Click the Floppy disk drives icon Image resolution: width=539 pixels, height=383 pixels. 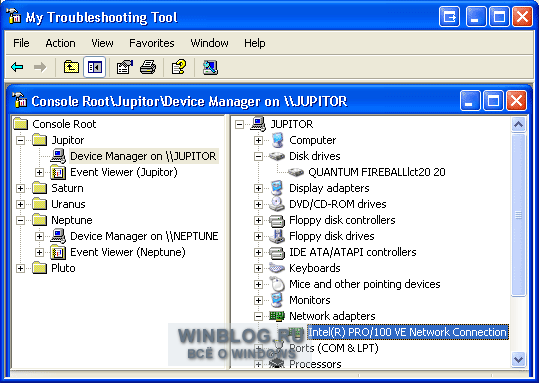click(x=277, y=236)
